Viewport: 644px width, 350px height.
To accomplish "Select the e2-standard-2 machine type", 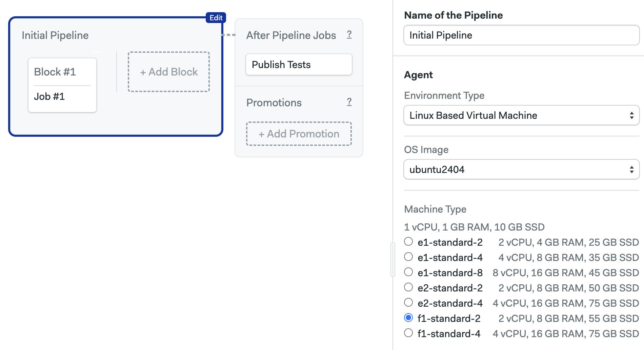I will [408, 287].
